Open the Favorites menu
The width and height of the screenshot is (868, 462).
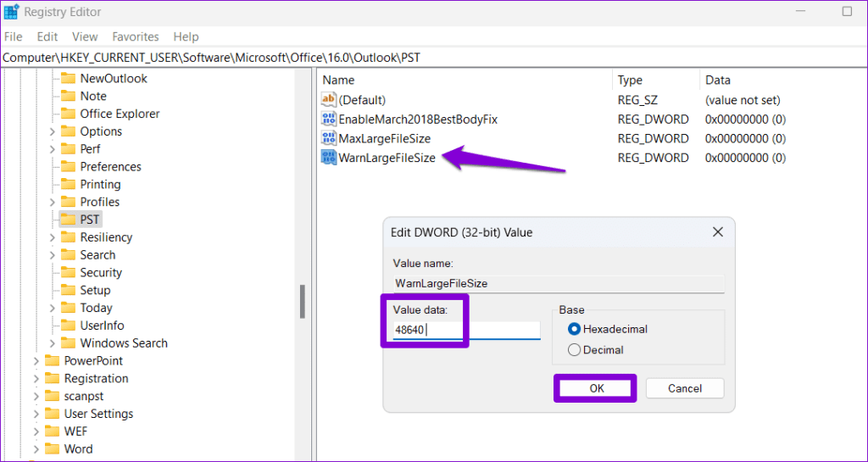(x=136, y=36)
